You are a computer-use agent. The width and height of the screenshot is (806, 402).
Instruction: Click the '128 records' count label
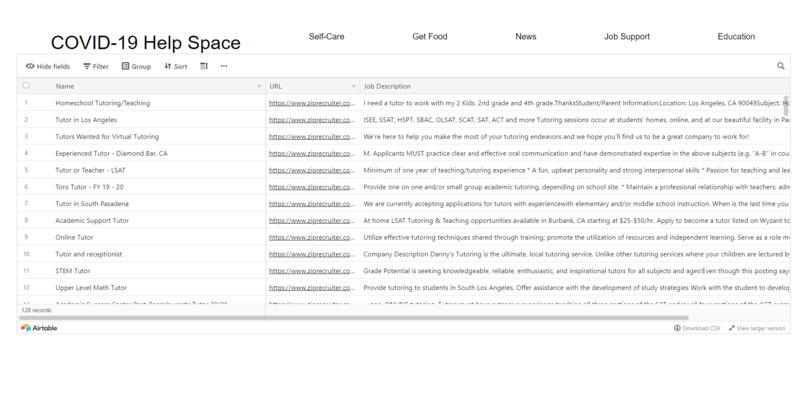pyautogui.click(x=36, y=310)
